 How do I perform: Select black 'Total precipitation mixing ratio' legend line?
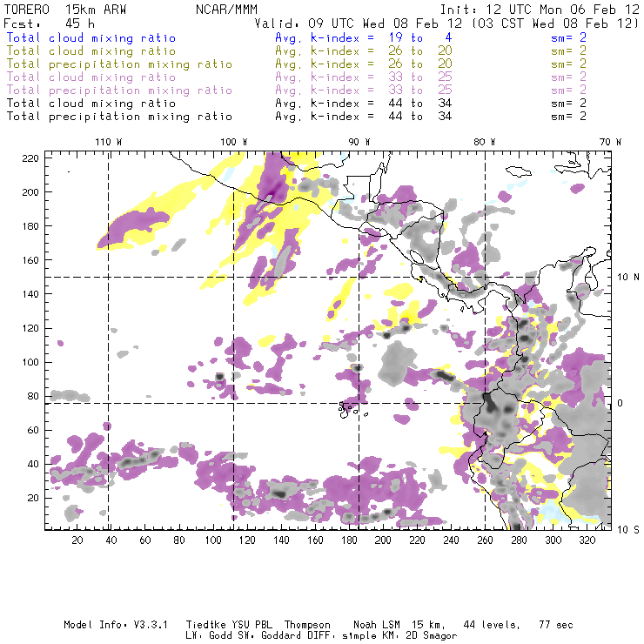click(x=119, y=117)
